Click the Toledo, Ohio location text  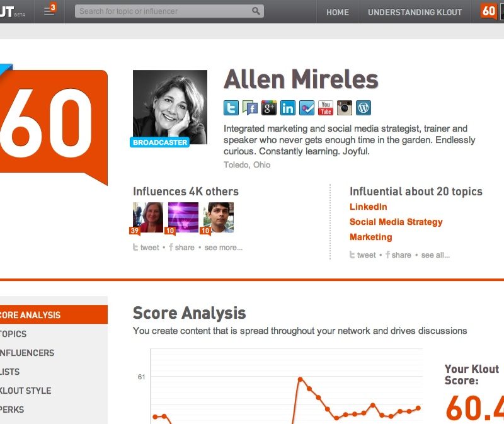[x=247, y=165]
